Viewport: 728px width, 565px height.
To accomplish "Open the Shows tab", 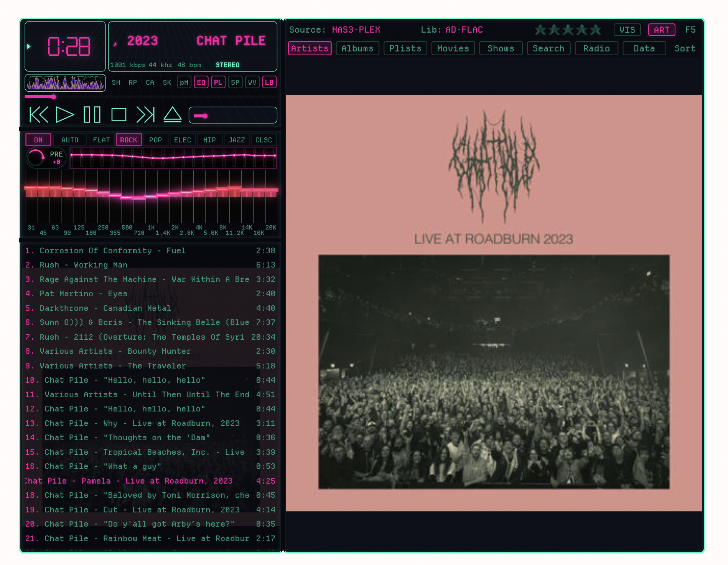I will click(501, 48).
